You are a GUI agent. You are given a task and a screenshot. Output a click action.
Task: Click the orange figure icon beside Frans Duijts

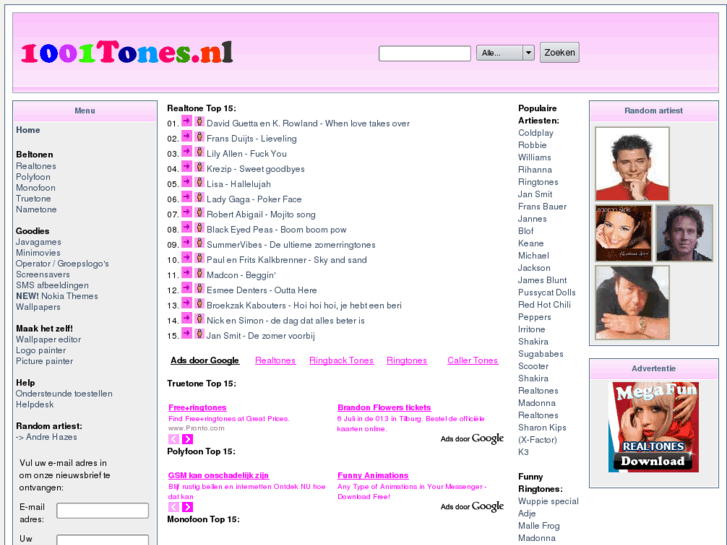pos(199,136)
